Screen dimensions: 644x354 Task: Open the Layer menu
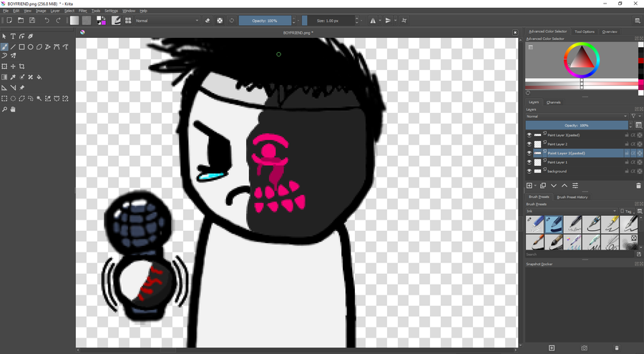pos(55,11)
